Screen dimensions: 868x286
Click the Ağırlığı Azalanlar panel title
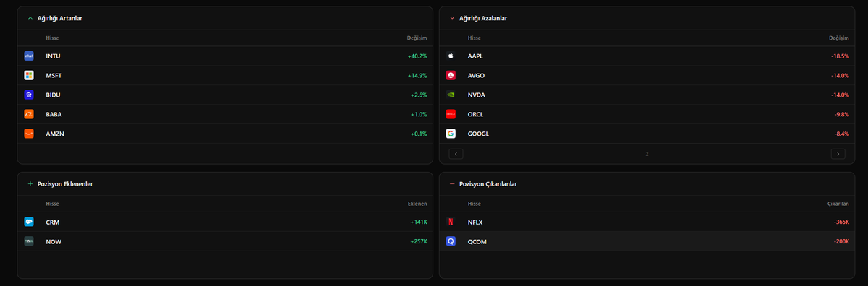(x=483, y=18)
